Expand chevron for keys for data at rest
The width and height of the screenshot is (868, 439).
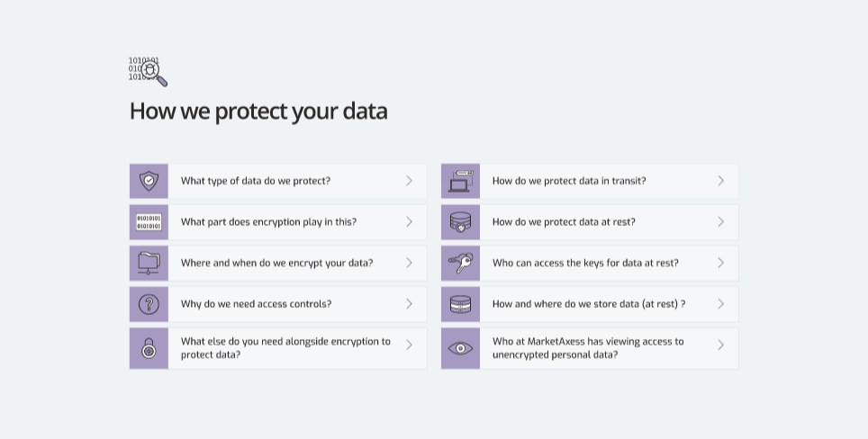pos(720,263)
